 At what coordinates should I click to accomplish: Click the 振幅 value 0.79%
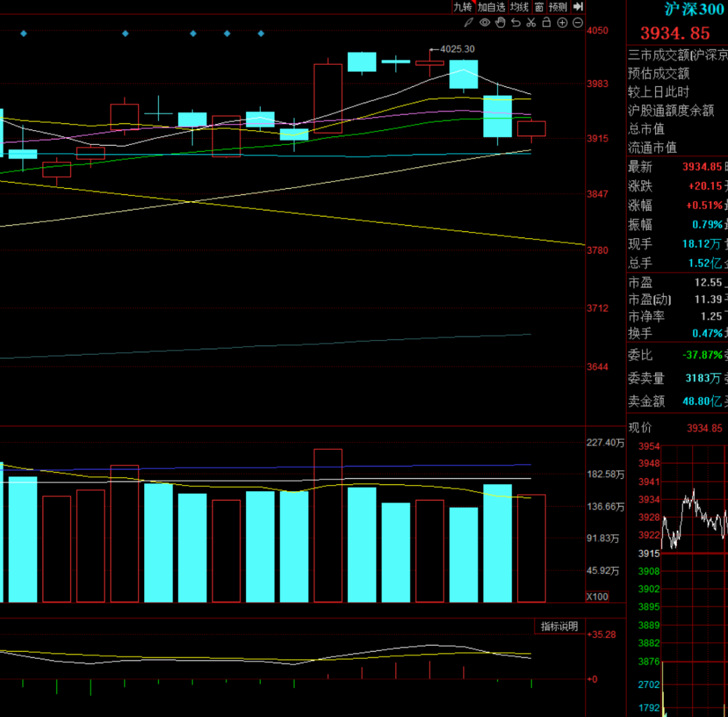(707, 225)
